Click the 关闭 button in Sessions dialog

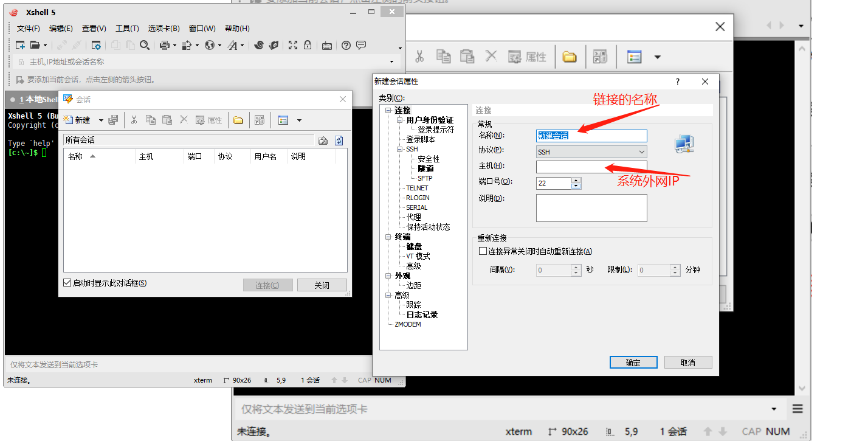click(x=322, y=285)
